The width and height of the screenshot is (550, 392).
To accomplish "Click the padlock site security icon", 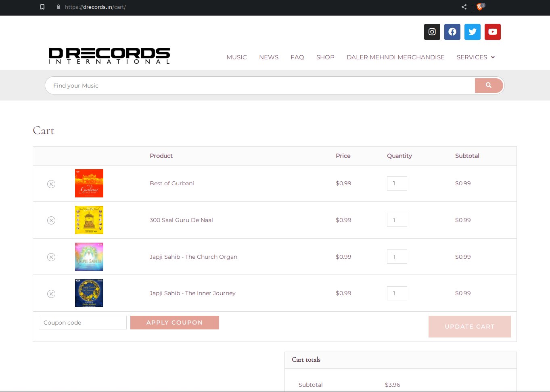I will 59,7.
